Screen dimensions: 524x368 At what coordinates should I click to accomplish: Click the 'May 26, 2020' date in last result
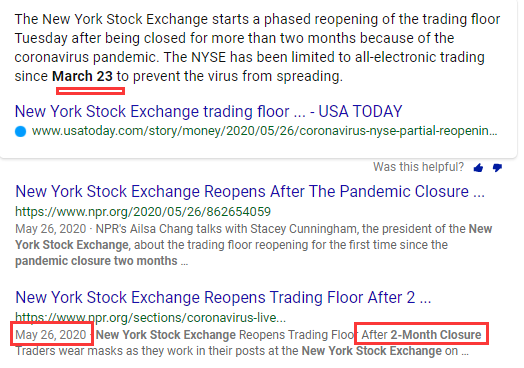coord(51,335)
